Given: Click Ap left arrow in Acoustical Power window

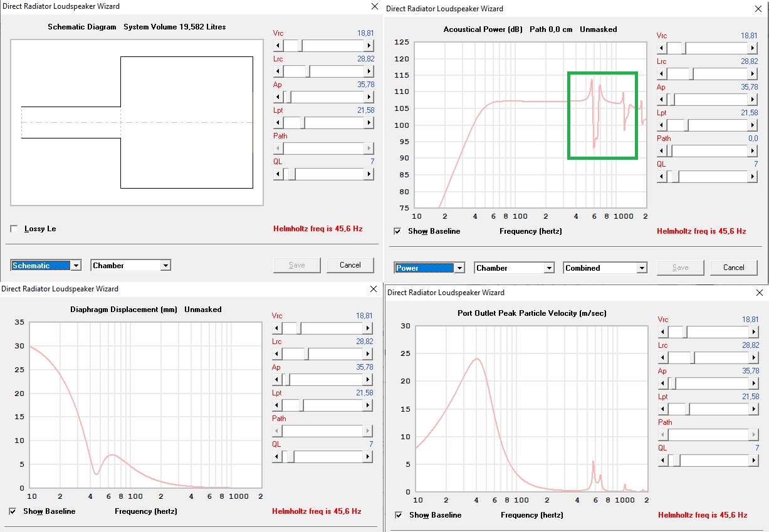Looking at the screenshot, I should point(662,100).
